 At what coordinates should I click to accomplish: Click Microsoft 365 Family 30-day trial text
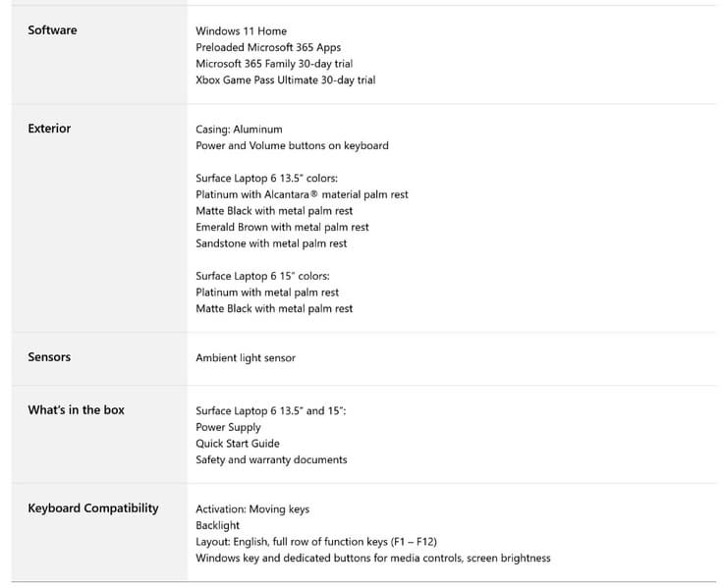[x=273, y=64]
